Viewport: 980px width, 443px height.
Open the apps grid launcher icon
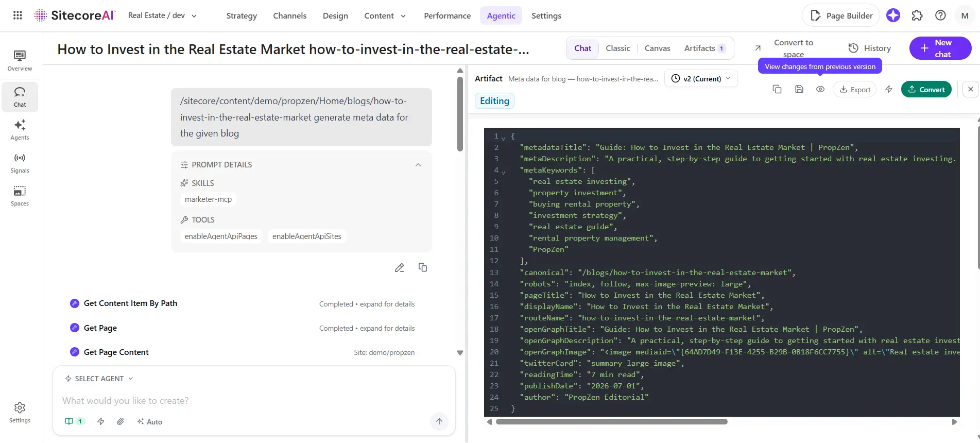[18, 15]
